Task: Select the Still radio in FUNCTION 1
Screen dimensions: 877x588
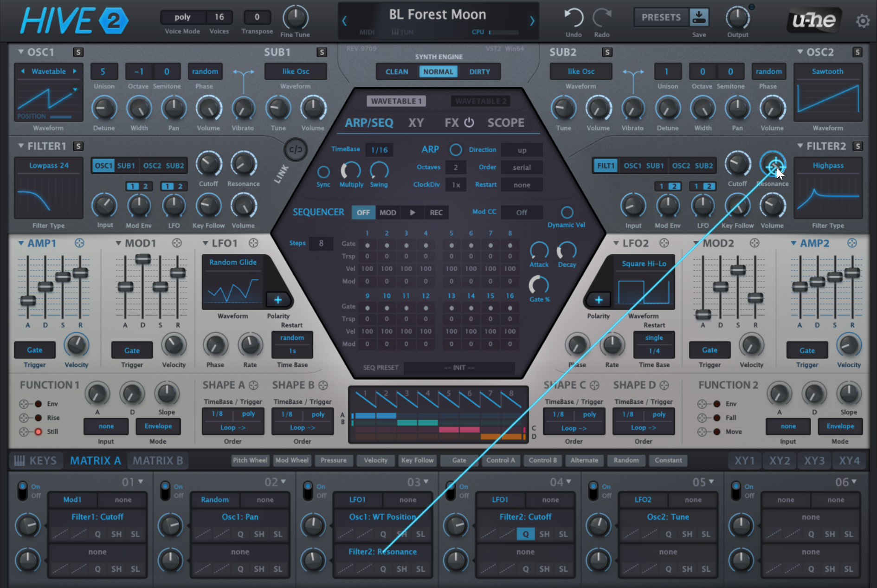Action: coord(38,432)
